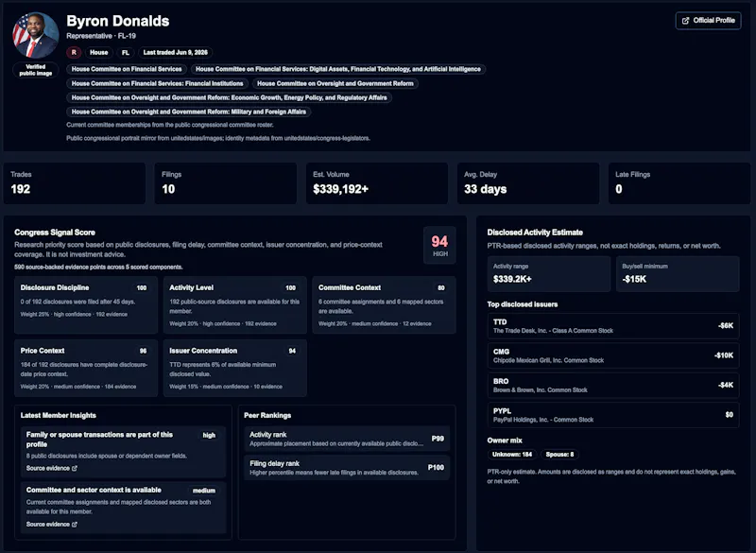Image resolution: width=756 pixels, height=553 pixels.
Task: Click 'House Committee on Oversight and Government Reform' tag
Action: (335, 83)
